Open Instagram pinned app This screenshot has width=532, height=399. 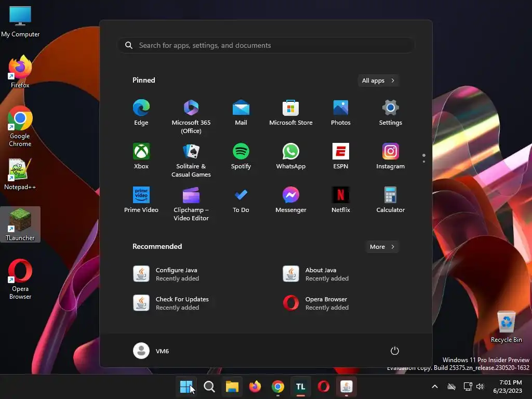point(391,156)
